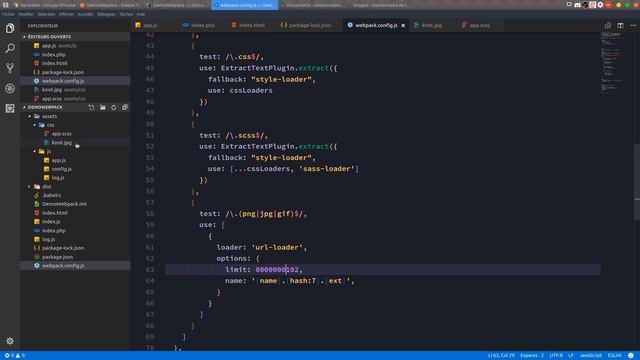Click the system settings gear tray icon
This screenshot has height=360, width=640.
click(600, 5)
